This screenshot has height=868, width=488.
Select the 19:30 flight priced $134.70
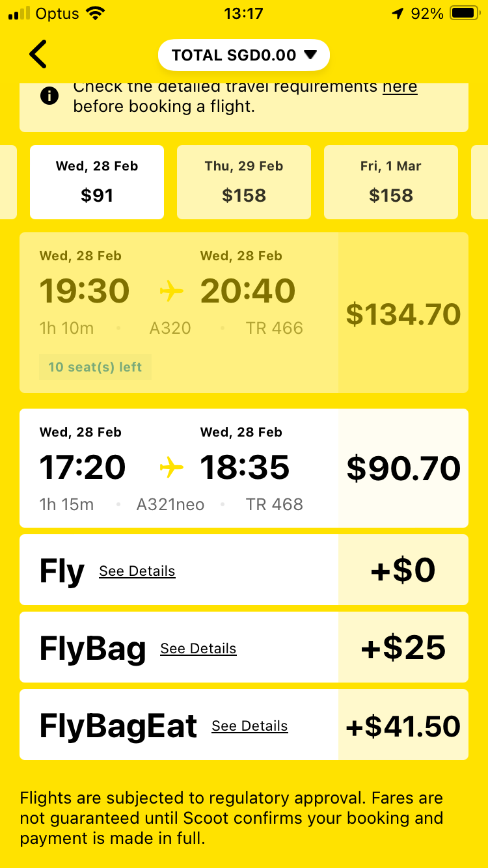(244, 313)
